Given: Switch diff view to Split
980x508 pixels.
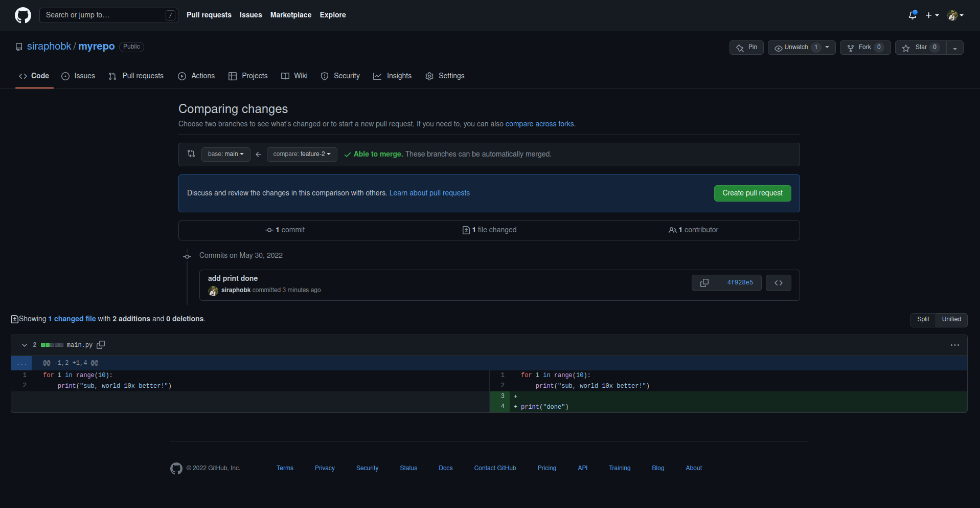Looking at the screenshot, I should pos(923,319).
